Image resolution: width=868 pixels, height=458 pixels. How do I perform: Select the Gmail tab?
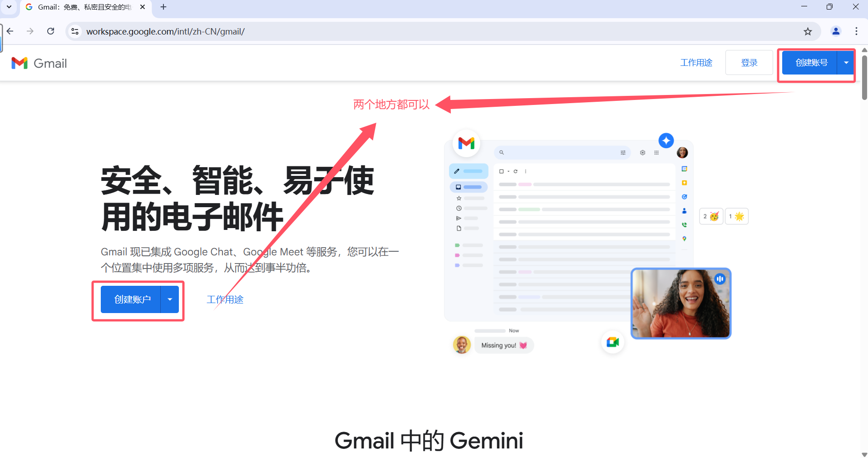(x=84, y=7)
